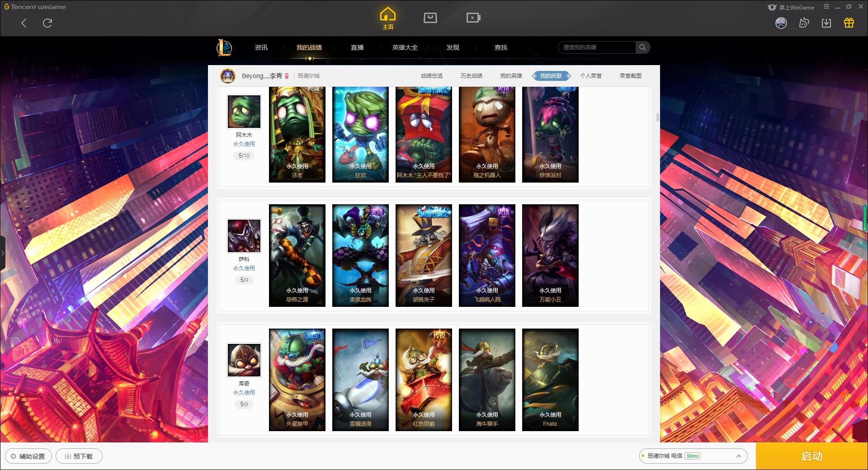This screenshot has width=868, height=470.
Task: Open the video playback icon in top bar
Action: (x=473, y=18)
